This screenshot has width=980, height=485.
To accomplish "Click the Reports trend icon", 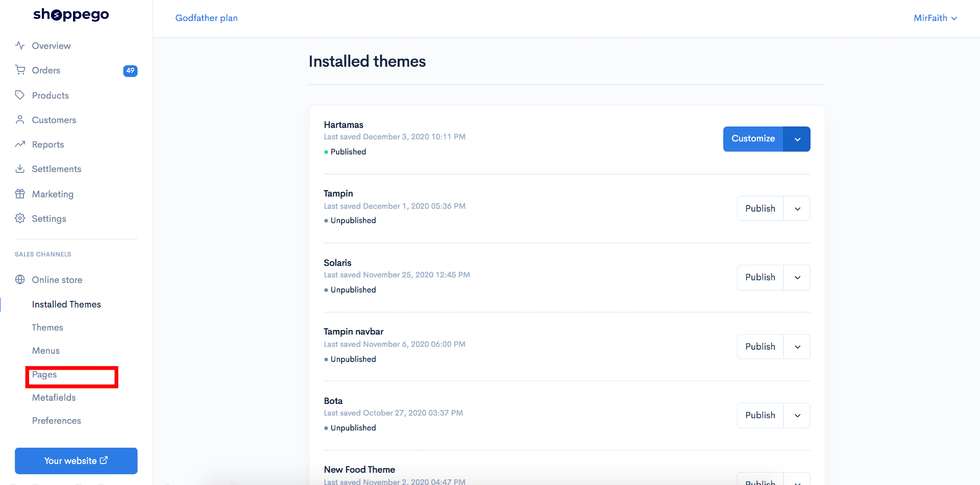I will click(20, 144).
